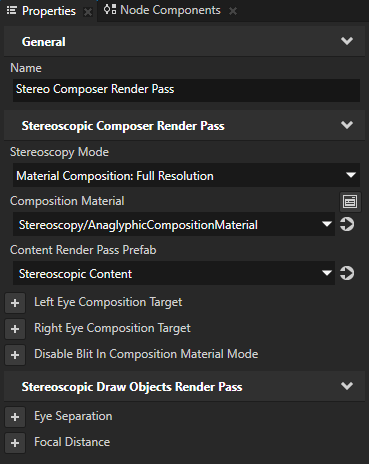Click the Node Components tab icon
369x464 pixels.
(110, 10)
